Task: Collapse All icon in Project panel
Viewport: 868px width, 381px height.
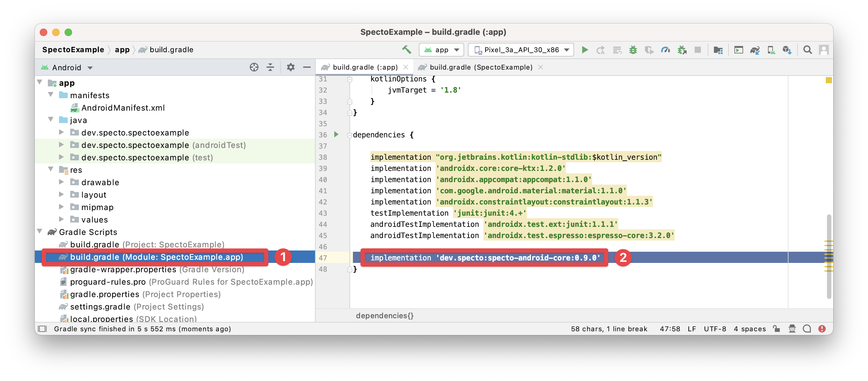Action: point(270,67)
